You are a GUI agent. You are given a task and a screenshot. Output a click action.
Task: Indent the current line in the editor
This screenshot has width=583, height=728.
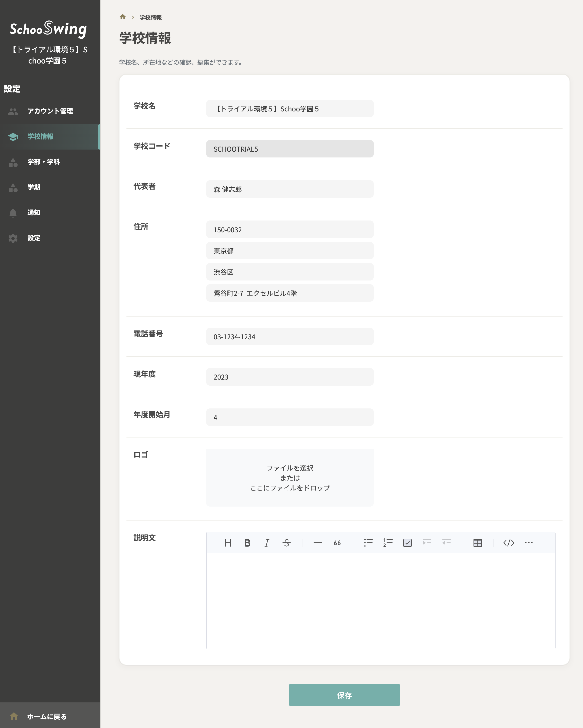point(427,543)
